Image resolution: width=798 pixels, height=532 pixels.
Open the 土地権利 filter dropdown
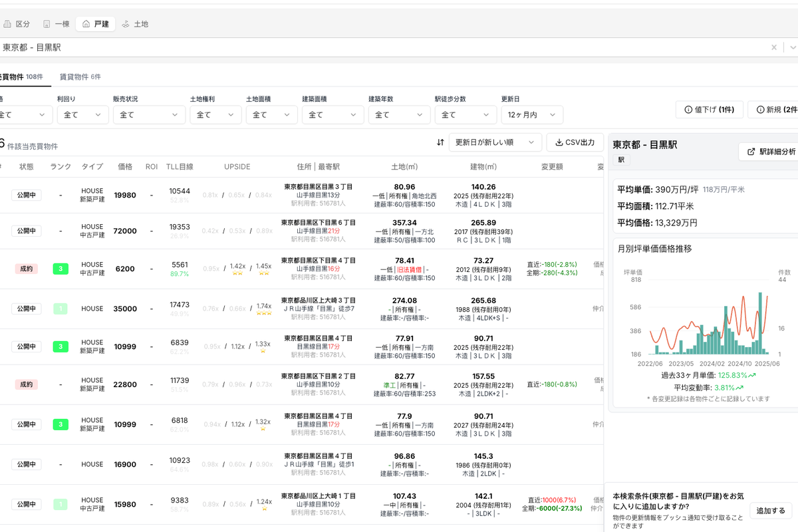(x=215, y=114)
